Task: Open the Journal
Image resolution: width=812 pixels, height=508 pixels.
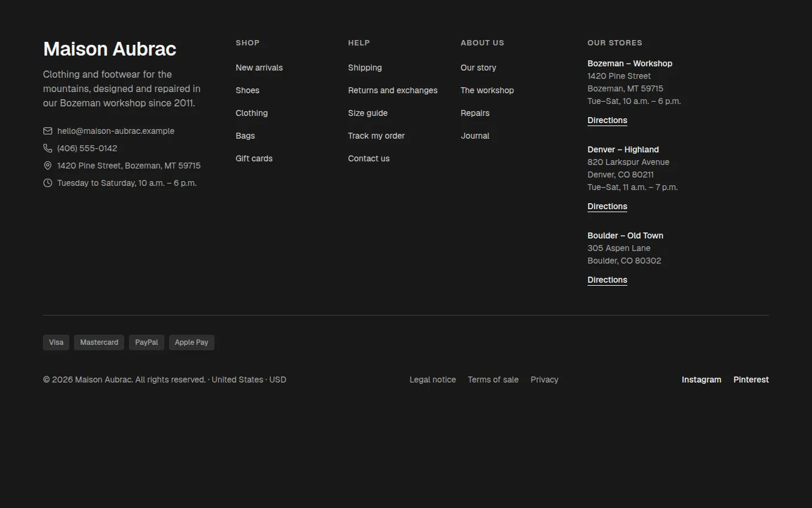Action: tap(475, 136)
